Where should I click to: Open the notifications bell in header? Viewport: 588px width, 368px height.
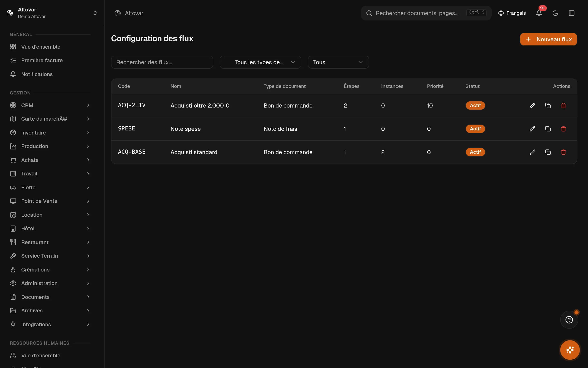point(539,13)
